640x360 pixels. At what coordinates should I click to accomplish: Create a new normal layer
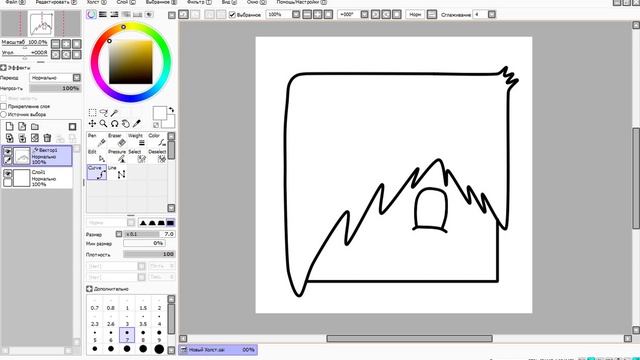coord(9,127)
